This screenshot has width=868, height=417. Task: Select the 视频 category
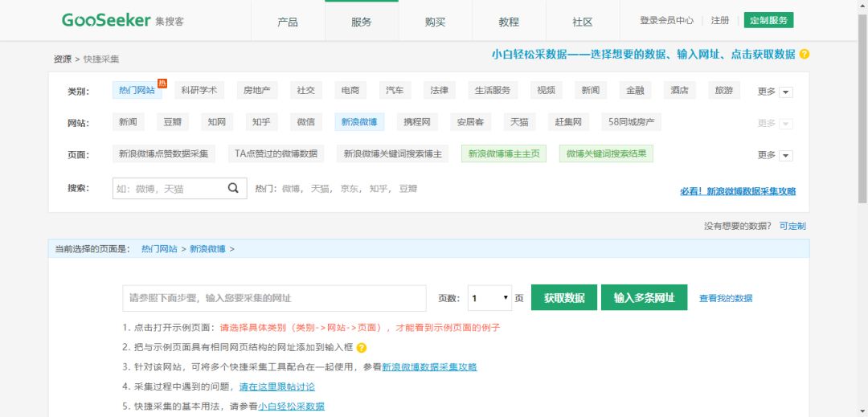(546, 90)
